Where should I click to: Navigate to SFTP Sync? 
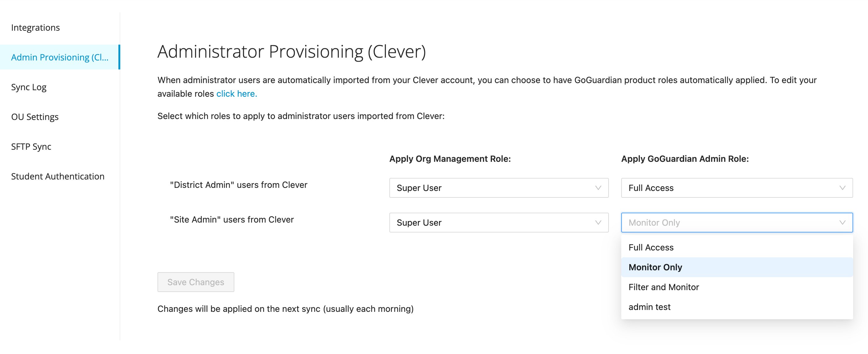tap(31, 147)
